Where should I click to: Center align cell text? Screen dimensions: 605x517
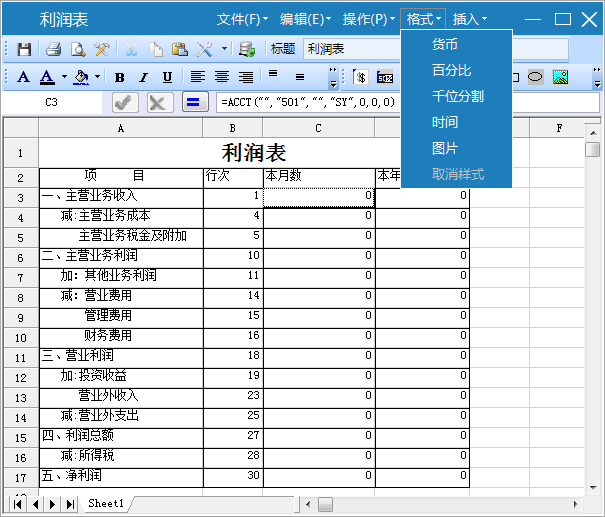point(222,77)
